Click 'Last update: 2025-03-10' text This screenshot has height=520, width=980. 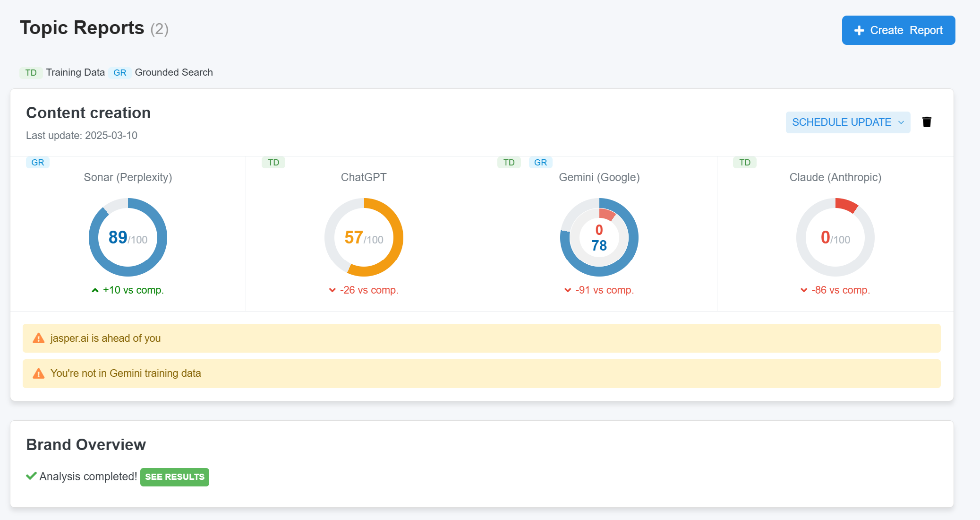[82, 136]
